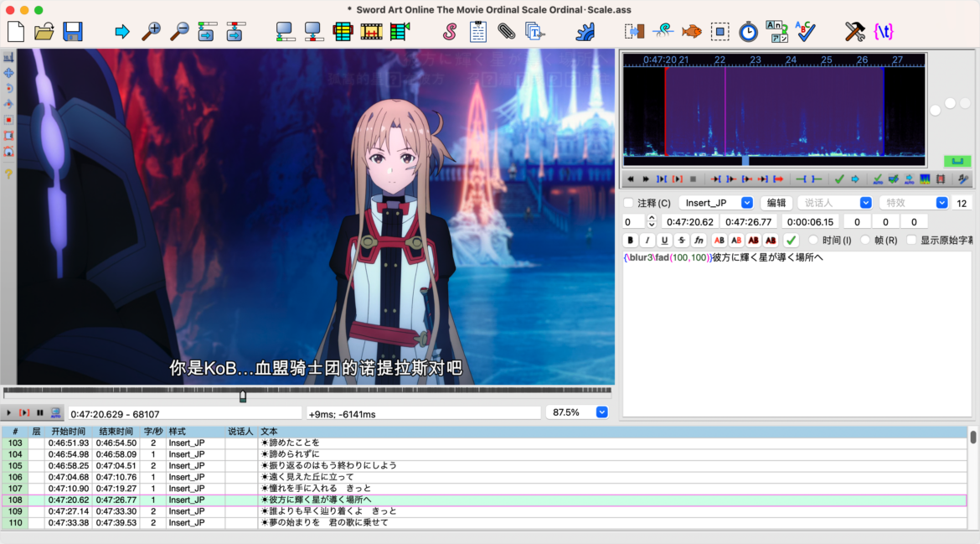980x544 pixels.
Task: Zoom in the video
Action: pos(151,31)
